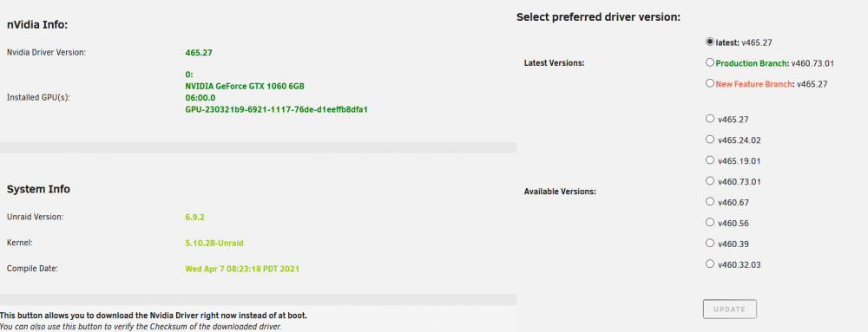Viewport: 868px width, 332px height.
Task: Choose driver version v460.39
Action: tap(710, 243)
